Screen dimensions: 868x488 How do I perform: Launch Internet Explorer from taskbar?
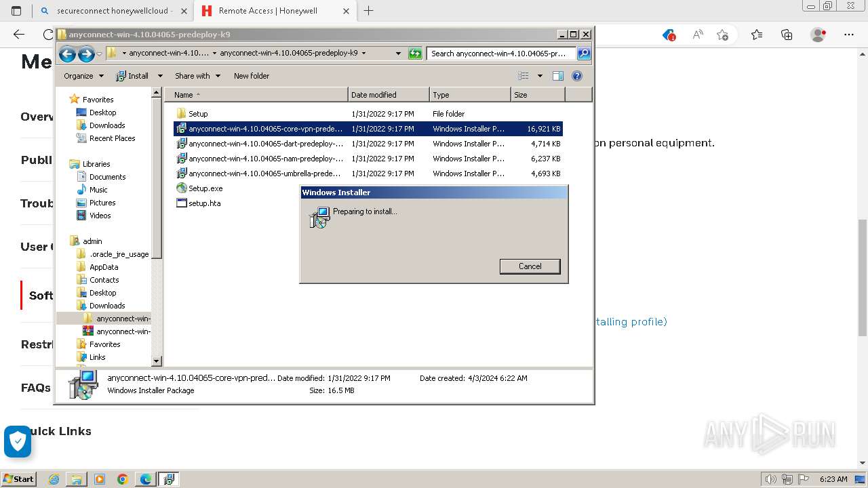pyautogui.click(x=54, y=479)
